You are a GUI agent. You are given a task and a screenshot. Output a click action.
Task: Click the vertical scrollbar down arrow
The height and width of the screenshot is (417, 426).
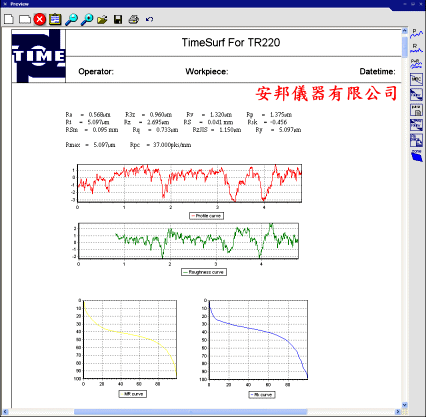click(405, 405)
